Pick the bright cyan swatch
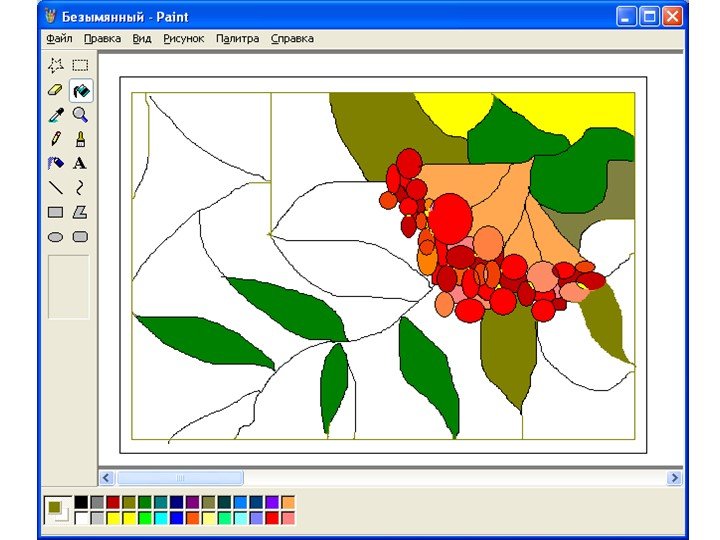The height and width of the screenshot is (540, 720). (161, 518)
